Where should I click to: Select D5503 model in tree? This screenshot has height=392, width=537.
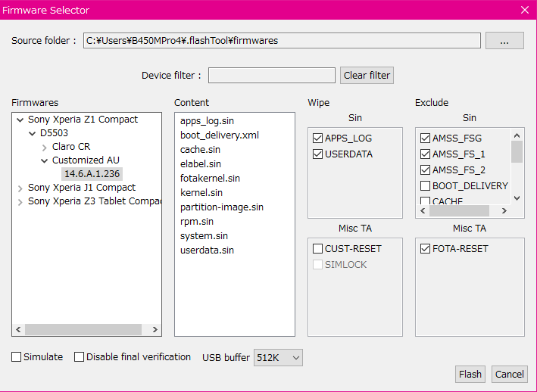click(x=54, y=132)
